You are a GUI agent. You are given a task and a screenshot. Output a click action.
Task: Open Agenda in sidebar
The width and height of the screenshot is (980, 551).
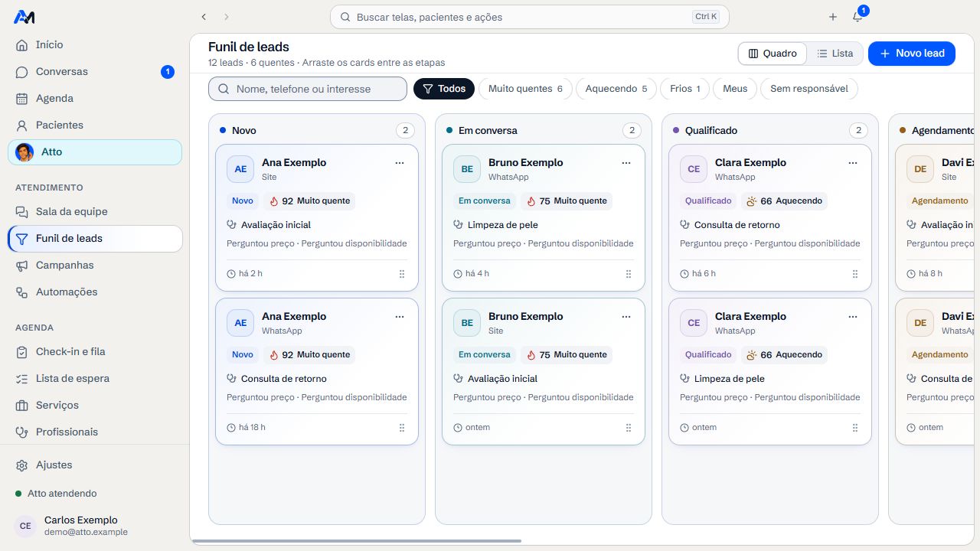[x=95, y=99]
